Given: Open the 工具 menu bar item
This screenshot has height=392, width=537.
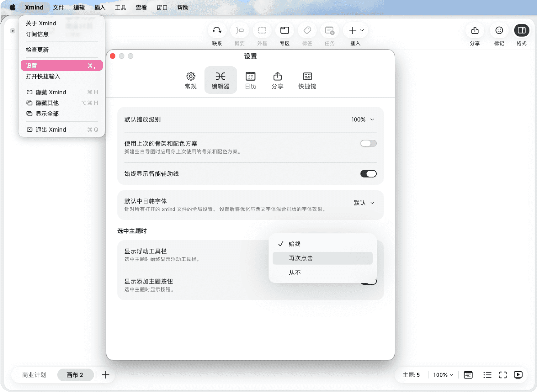Looking at the screenshot, I should [x=120, y=7].
